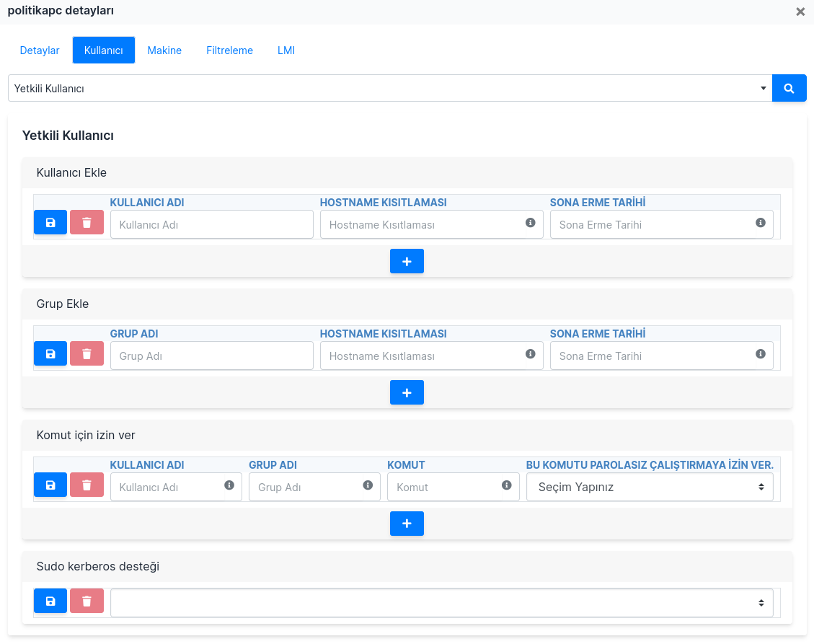
Task: Show info for Kullanıcı Ekle Sona Erme Tarihi
Action: point(761,222)
